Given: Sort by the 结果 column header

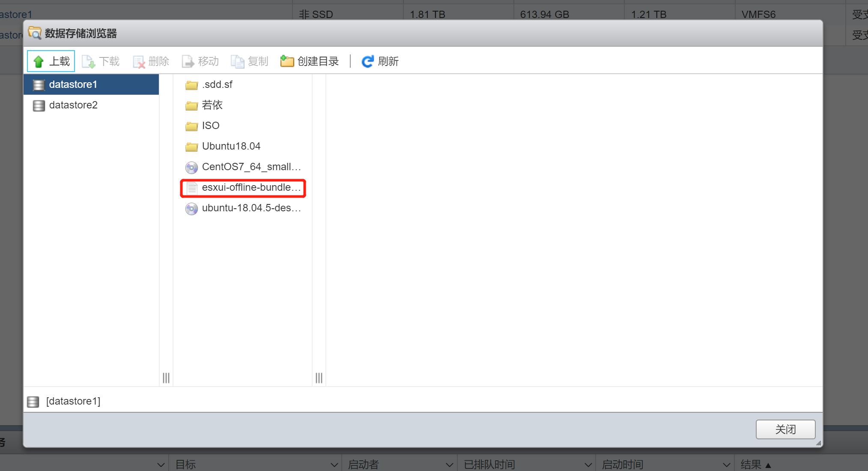Looking at the screenshot, I should (x=752, y=465).
